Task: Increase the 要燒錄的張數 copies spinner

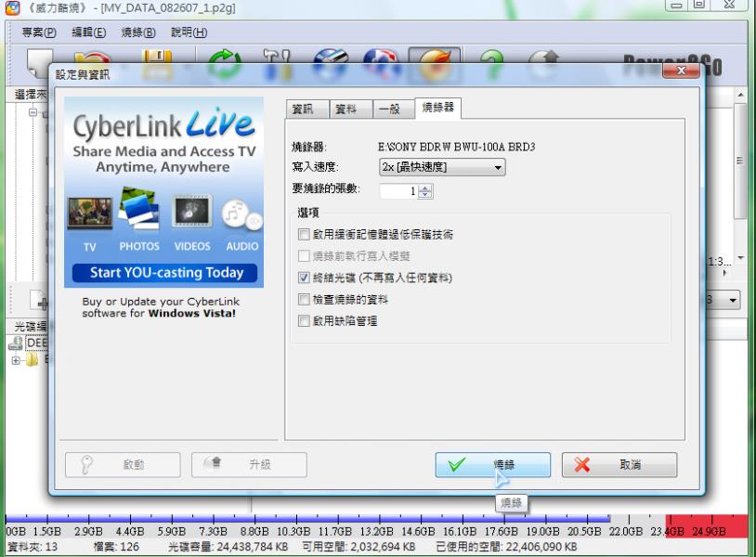Action: click(426, 187)
